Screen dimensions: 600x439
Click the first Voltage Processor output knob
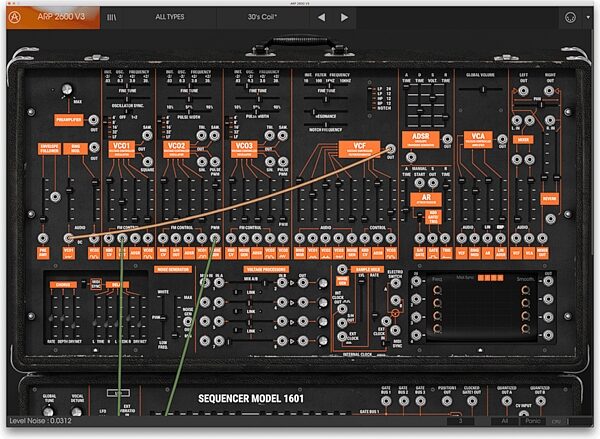(x=323, y=284)
